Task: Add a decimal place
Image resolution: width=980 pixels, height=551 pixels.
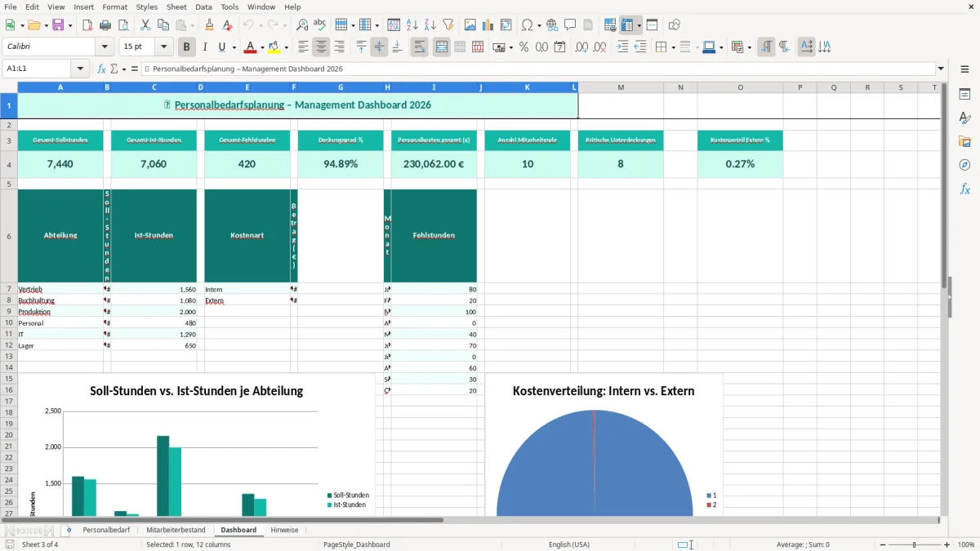Action: tap(581, 47)
